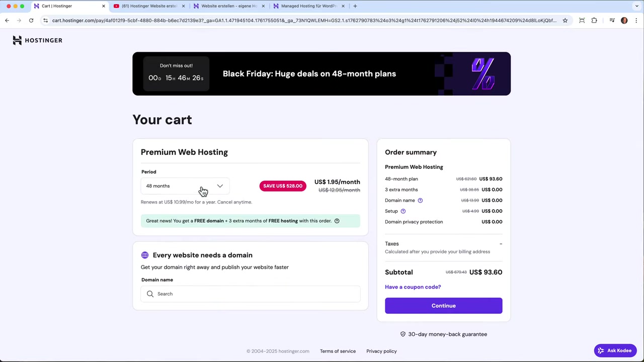Image resolution: width=644 pixels, height=362 pixels.
Task: Open the Terms of service link
Action: (338, 351)
